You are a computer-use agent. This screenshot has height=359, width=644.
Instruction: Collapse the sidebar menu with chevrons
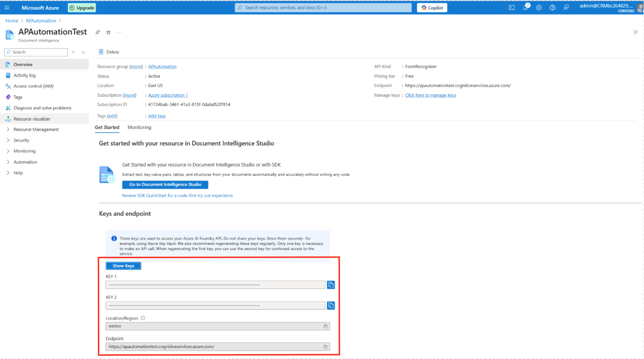[83, 52]
